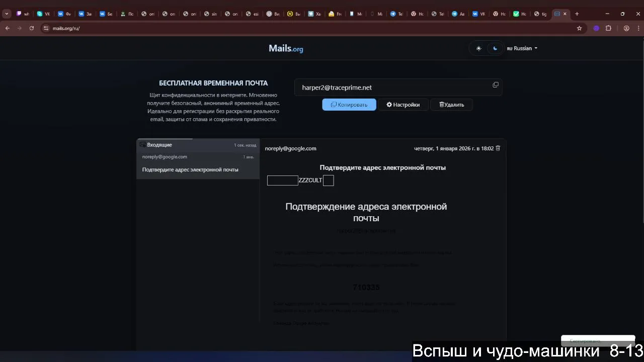Switch to the 'Ви' tab

(x=273, y=14)
